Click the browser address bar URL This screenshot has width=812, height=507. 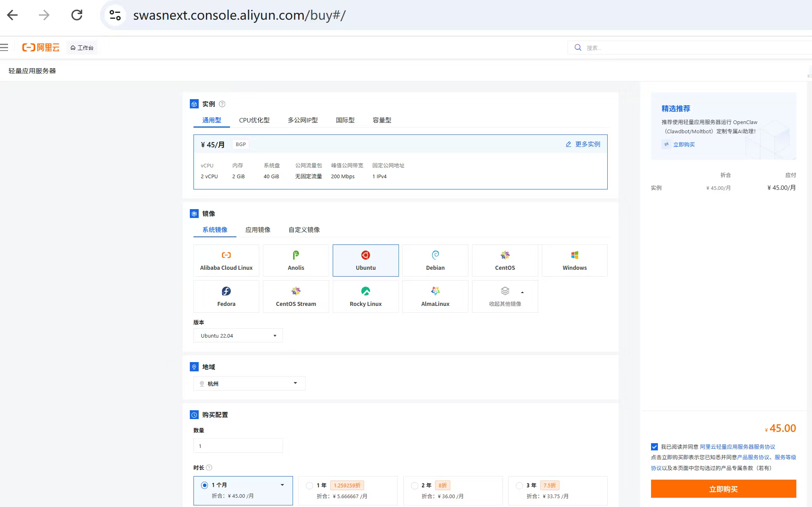coord(239,15)
